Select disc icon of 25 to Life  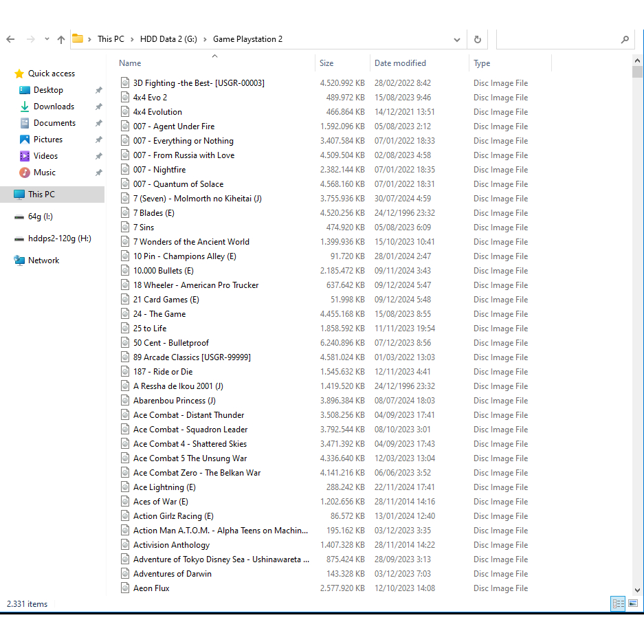click(x=125, y=328)
